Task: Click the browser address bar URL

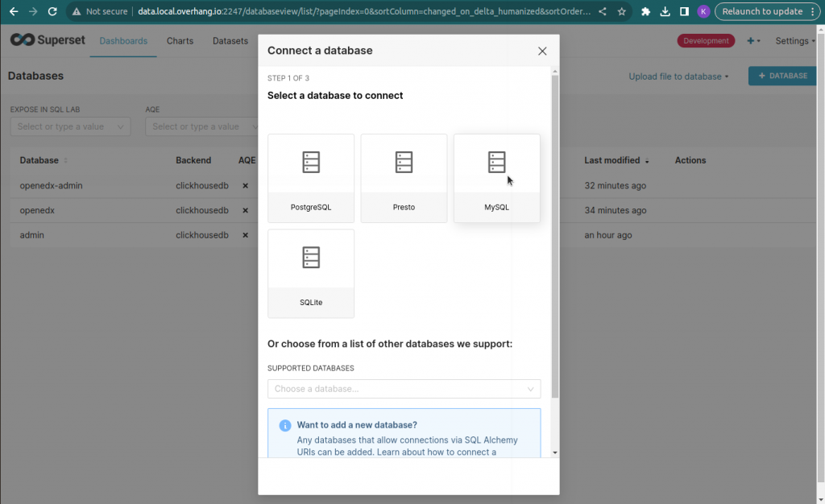Action: tap(364, 11)
